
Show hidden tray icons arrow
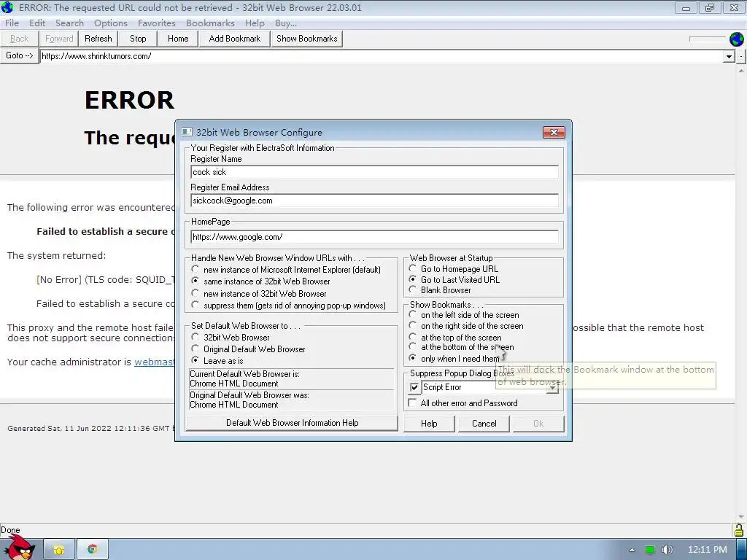632,550
